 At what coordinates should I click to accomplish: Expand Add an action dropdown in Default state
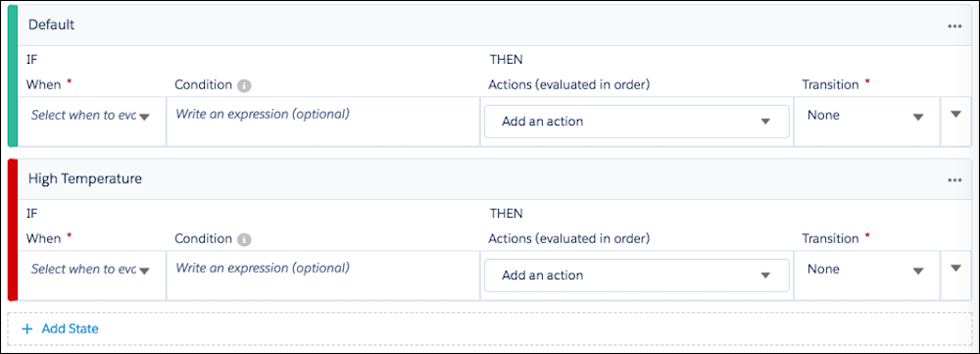[x=637, y=122]
